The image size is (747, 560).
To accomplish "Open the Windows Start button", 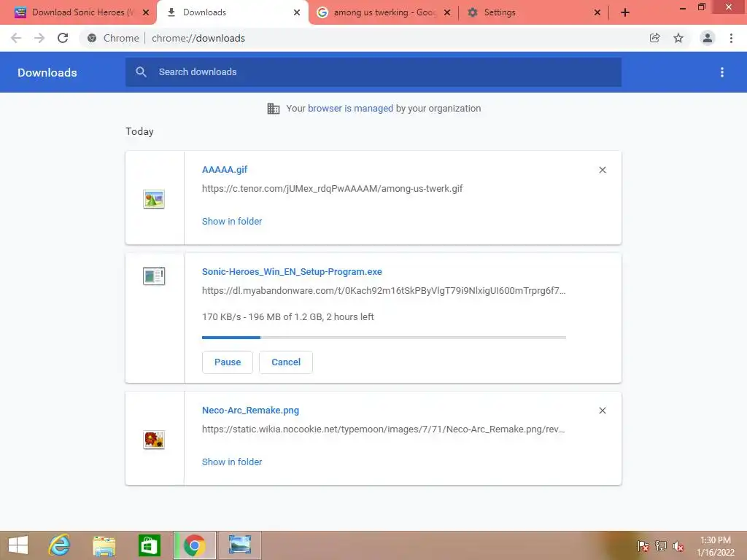I will pos(18,545).
